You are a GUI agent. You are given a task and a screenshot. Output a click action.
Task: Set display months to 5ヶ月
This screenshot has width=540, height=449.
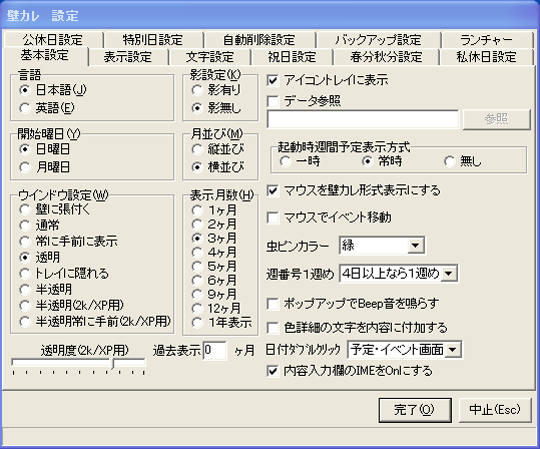214,266
